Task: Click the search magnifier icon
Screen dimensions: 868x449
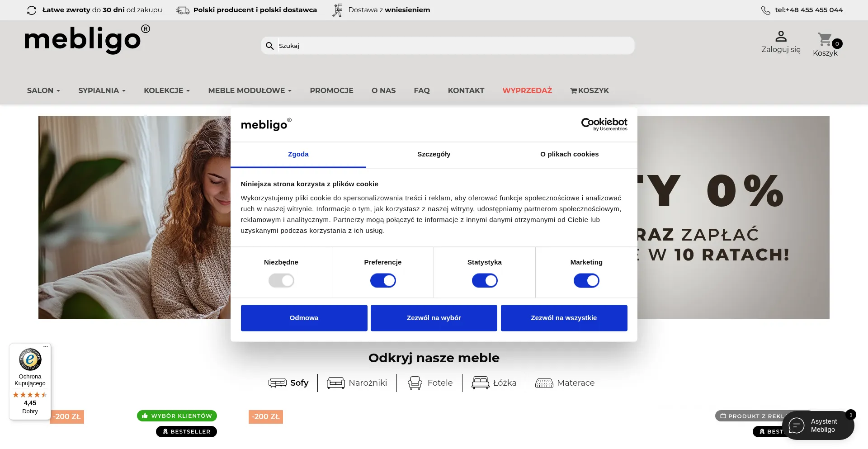Action: (x=270, y=46)
